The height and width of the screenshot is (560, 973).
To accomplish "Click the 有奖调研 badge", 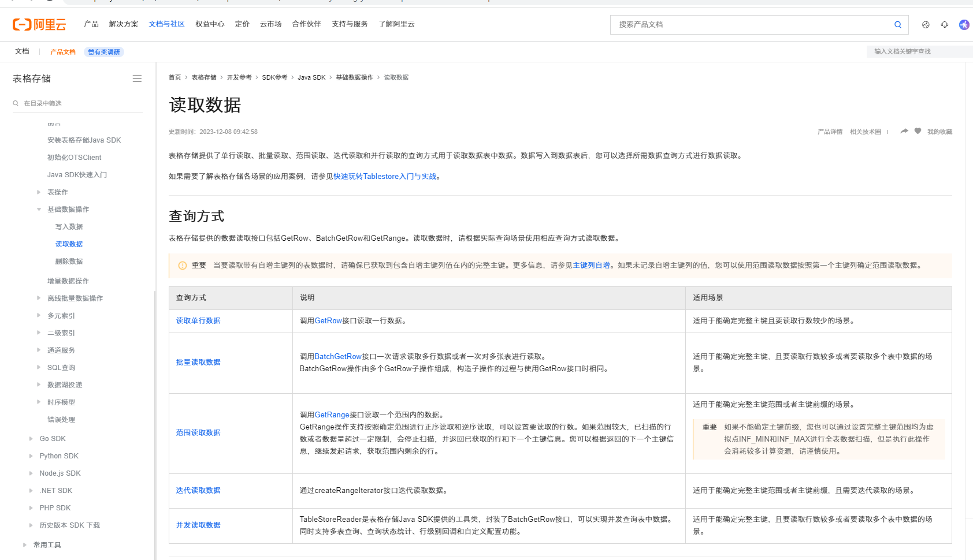I will click(104, 52).
